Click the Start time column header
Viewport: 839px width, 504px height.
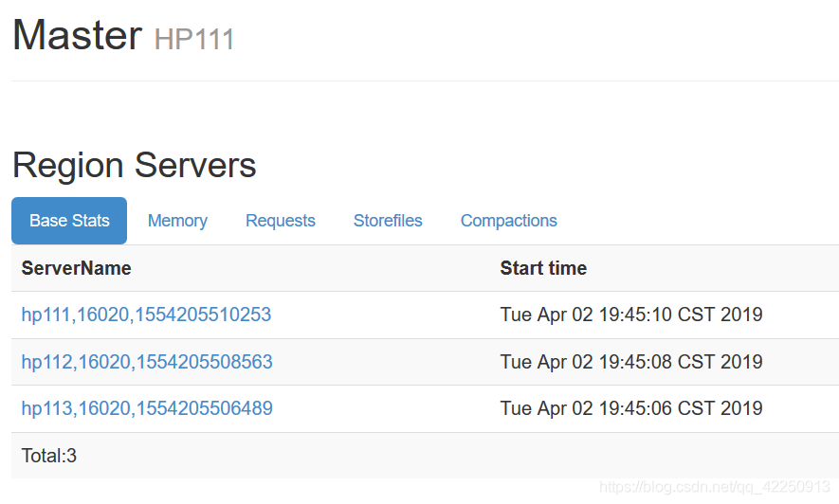[x=543, y=268]
